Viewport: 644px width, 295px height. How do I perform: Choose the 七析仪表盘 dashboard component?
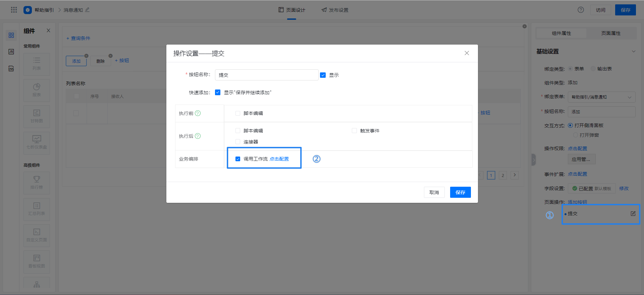coord(37,143)
